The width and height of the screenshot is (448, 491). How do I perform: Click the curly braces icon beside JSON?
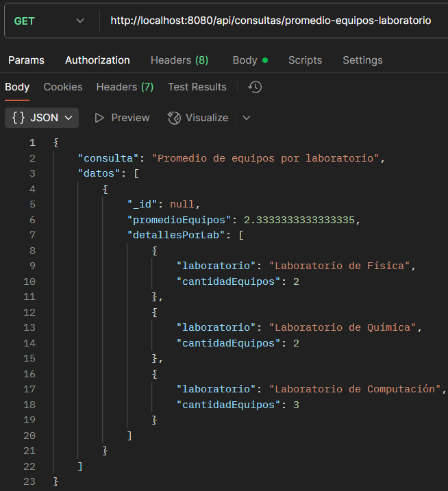pyautogui.click(x=18, y=118)
